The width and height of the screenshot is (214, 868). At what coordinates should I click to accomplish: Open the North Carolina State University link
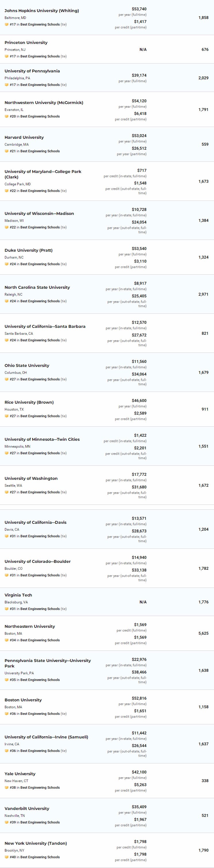pos(37,287)
